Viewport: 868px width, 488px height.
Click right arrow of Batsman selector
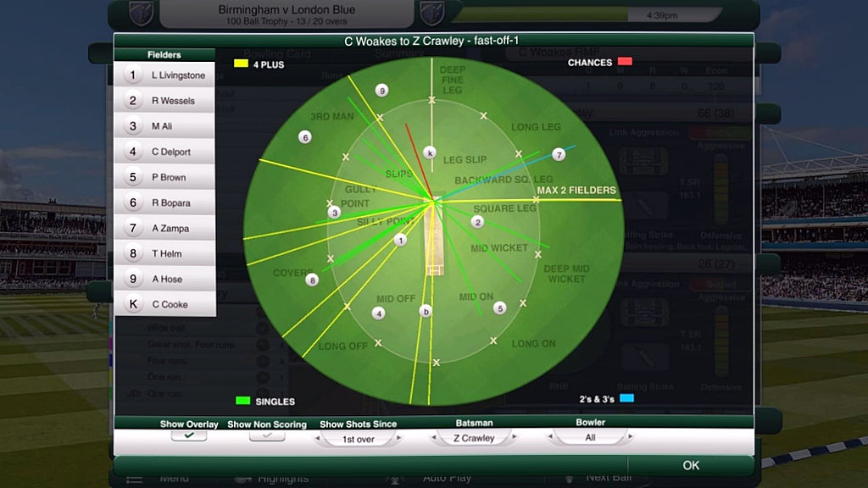[x=515, y=436]
